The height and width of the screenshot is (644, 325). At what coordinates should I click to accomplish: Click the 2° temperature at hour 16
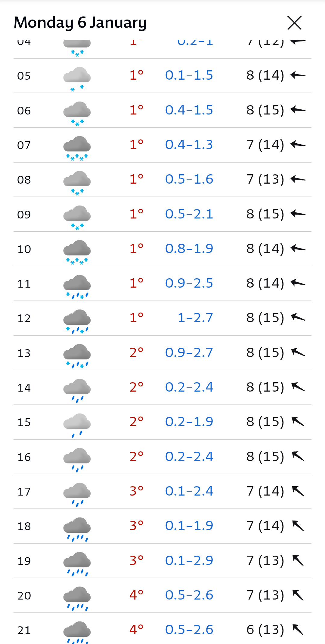tap(136, 456)
